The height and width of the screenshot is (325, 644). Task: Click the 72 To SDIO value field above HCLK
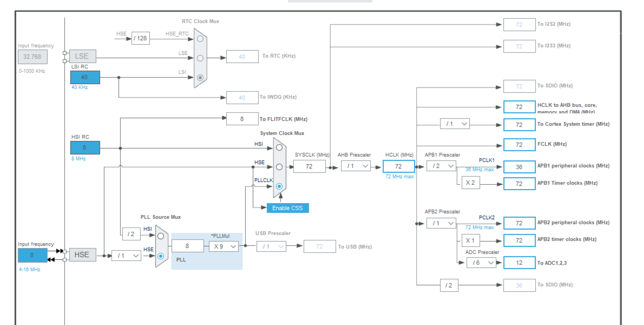pos(519,87)
